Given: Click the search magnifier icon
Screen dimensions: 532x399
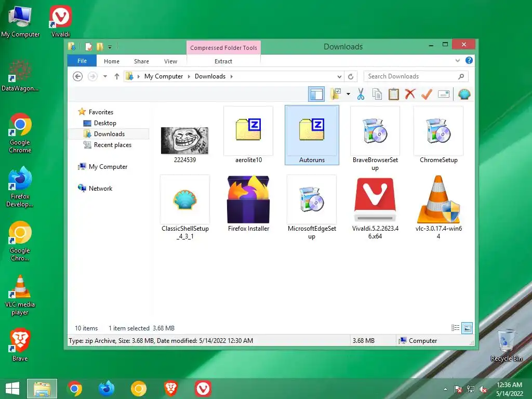Looking at the screenshot, I should pyautogui.click(x=461, y=76).
